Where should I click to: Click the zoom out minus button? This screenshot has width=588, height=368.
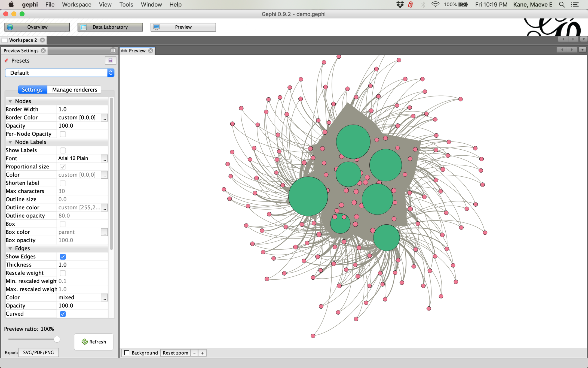(194, 353)
